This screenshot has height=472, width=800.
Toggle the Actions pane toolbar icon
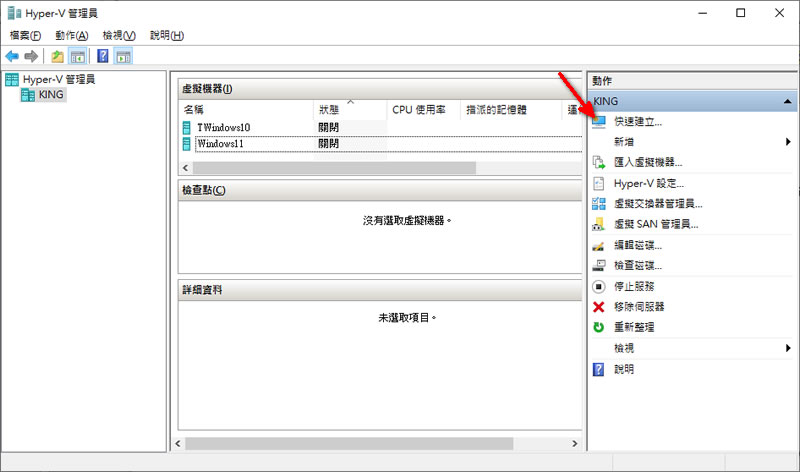(x=123, y=56)
